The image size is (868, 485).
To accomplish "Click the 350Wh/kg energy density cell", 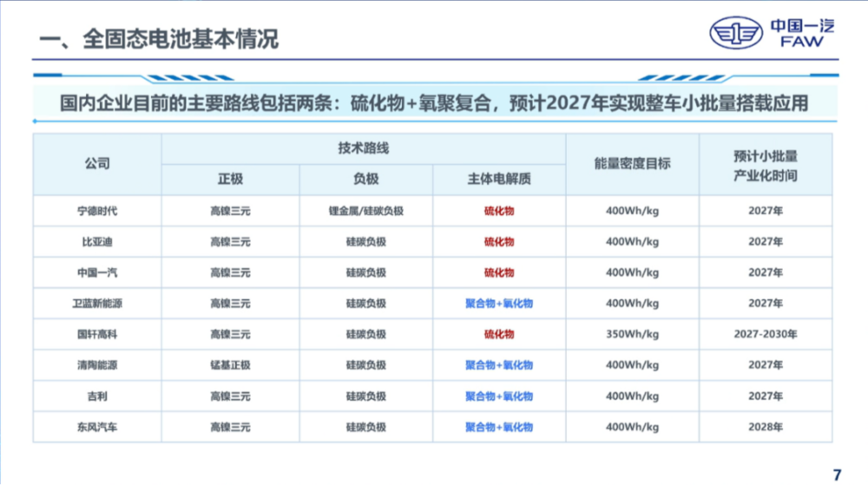I will click(x=632, y=334).
